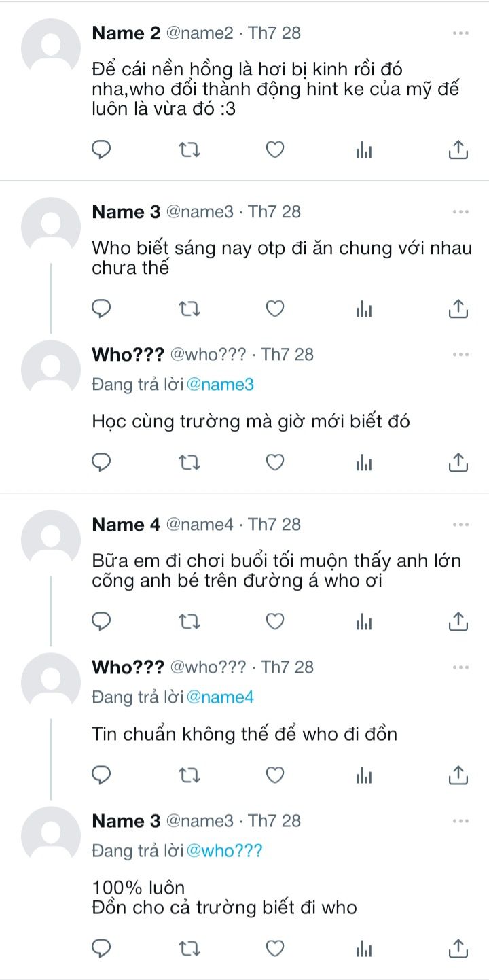Image resolution: width=489 pixels, height=980 pixels.
Task: Reply to Name 4's tweet
Action: click(x=101, y=621)
